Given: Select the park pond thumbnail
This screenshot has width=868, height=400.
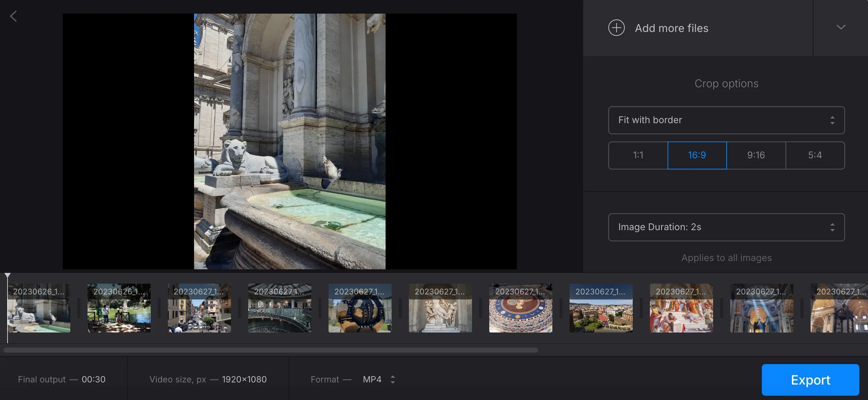Looking at the screenshot, I should 119,309.
